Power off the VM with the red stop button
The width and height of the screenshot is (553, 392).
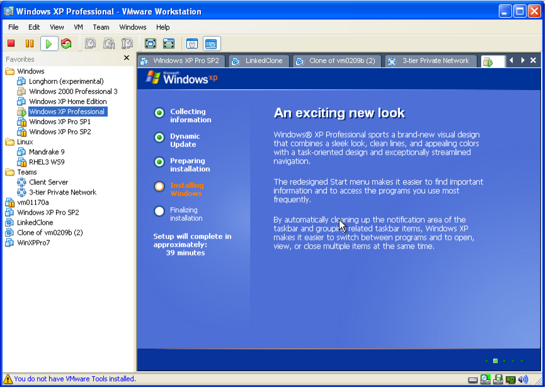(x=11, y=43)
